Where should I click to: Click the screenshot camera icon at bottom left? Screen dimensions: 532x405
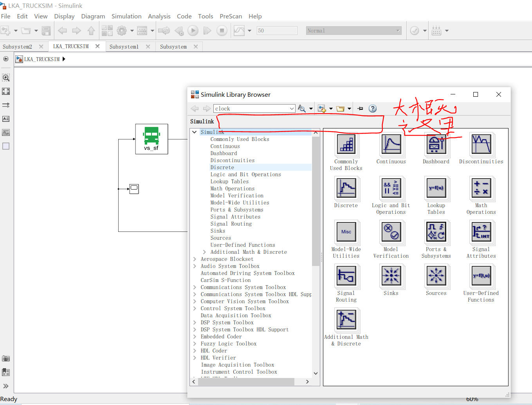tap(6, 358)
